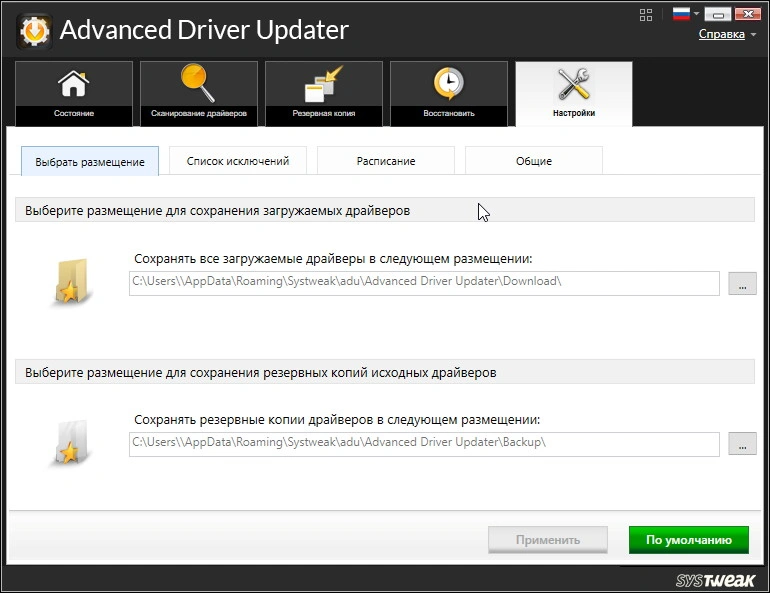
Task: Minimize the Advanced Driver Updater window
Action: [717, 14]
